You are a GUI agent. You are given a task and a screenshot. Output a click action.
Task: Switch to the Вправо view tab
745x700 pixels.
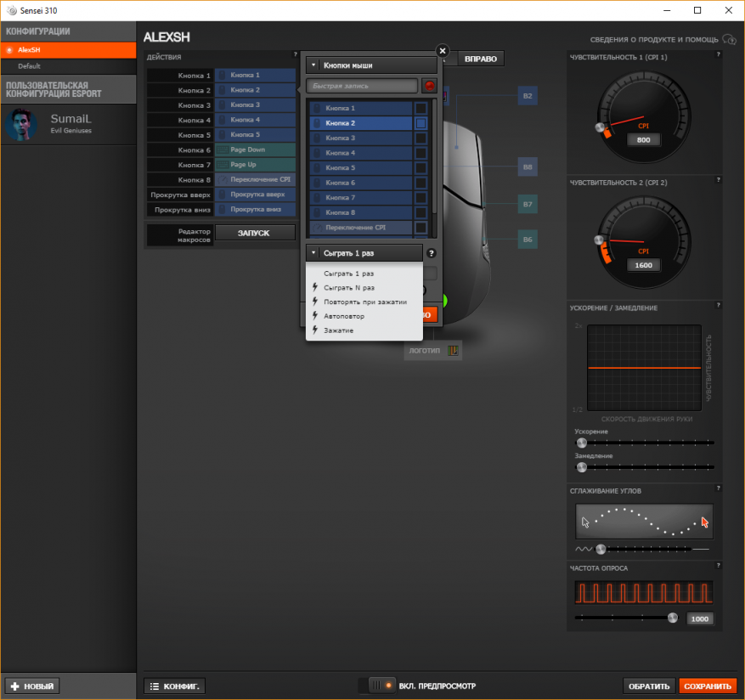point(480,59)
